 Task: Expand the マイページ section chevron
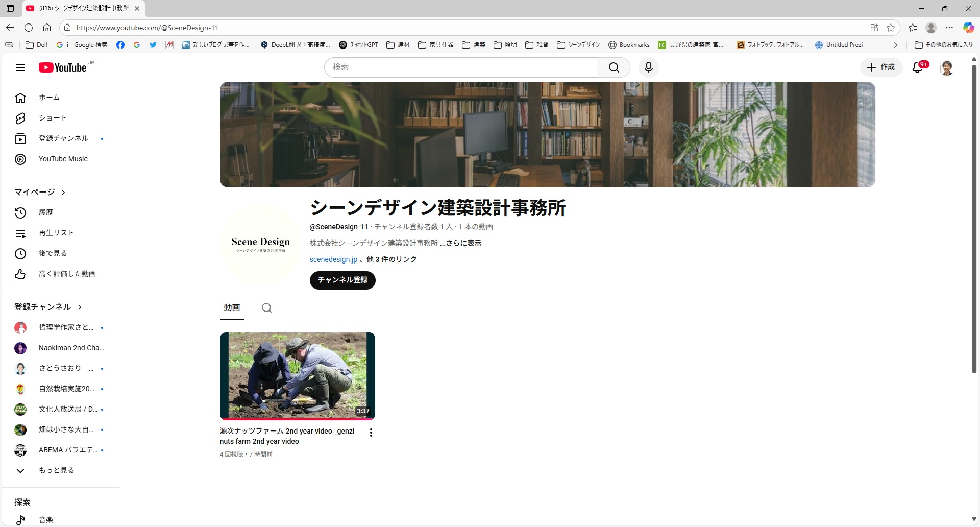pyautogui.click(x=63, y=193)
